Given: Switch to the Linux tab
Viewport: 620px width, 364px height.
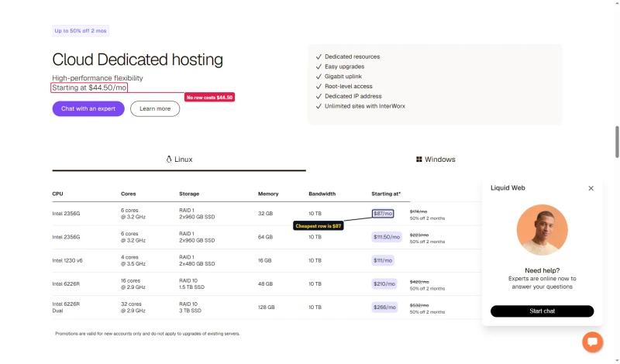Looking at the screenshot, I should (179, 160).
